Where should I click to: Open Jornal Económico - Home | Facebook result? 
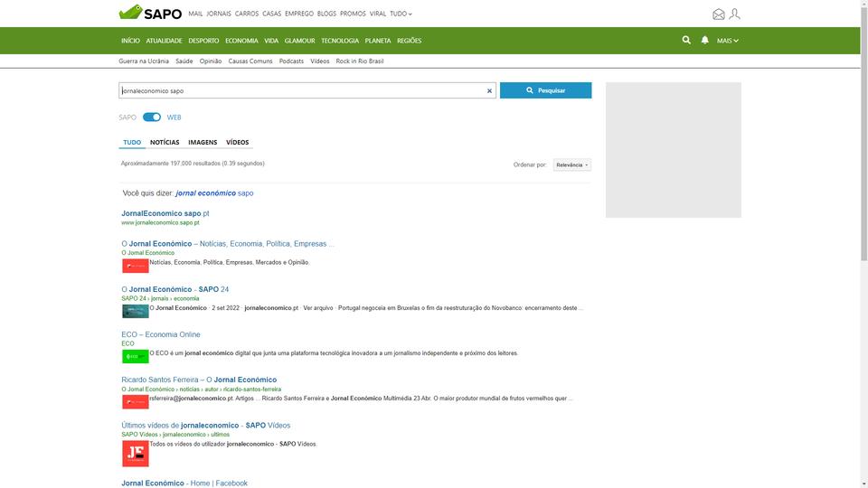coord(184,483)
